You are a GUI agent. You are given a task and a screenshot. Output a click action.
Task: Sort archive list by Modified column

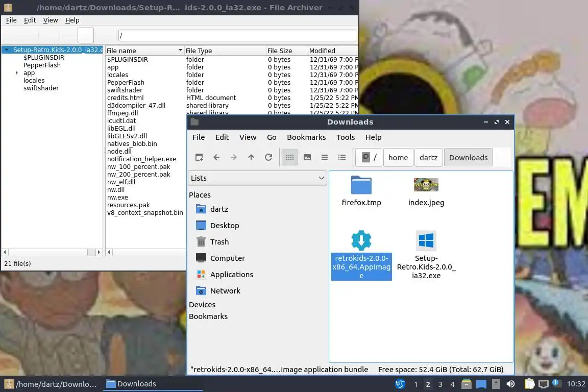(333, 51)
